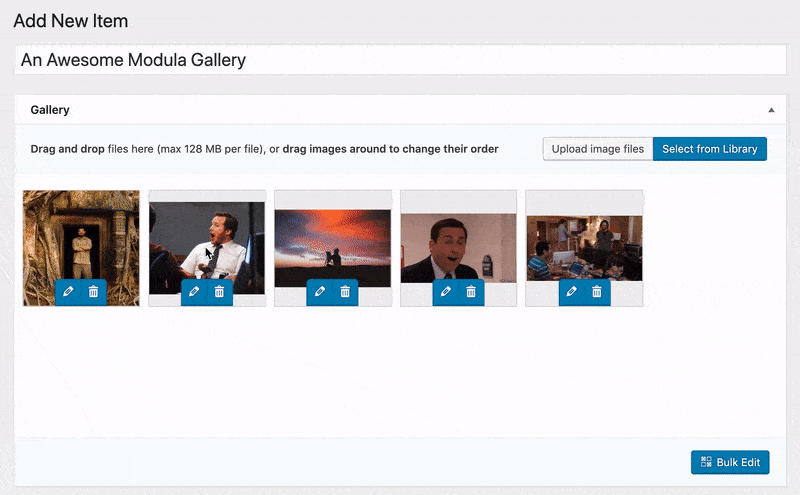Open Select from Library
The image size is (800, 495).
point(710,149)
